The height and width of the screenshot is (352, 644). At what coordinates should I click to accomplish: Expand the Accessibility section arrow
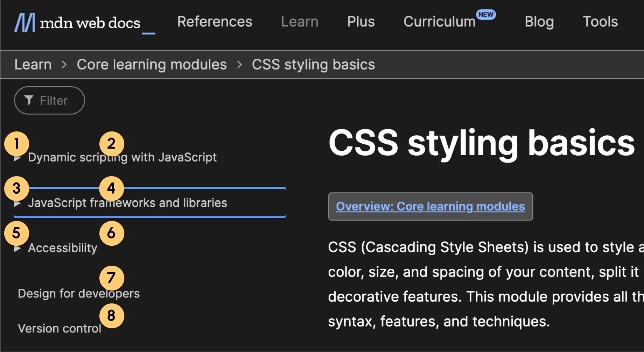(x=17, y=249)
